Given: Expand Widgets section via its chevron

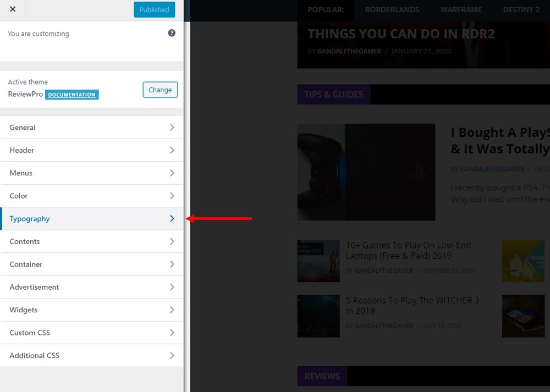Looking at the screenshot, I should [172, 310].
